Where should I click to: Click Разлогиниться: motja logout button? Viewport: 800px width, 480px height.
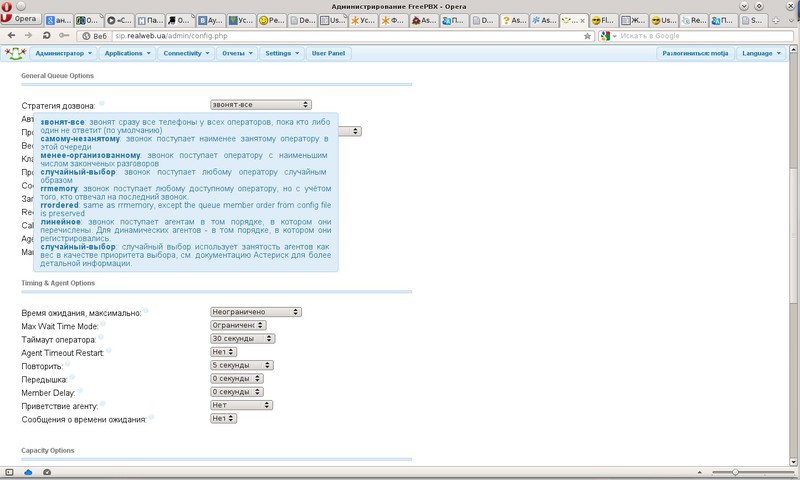695,53
